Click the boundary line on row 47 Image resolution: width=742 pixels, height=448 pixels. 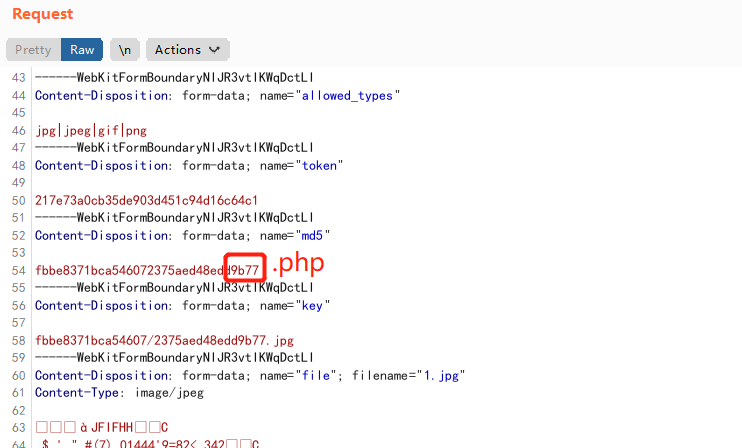(174, 148)
